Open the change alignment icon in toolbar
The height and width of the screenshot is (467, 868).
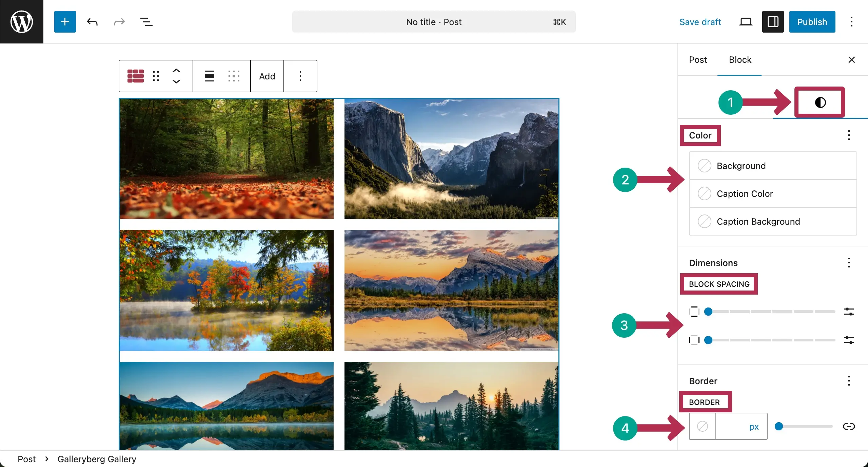[x=209, y=76]
